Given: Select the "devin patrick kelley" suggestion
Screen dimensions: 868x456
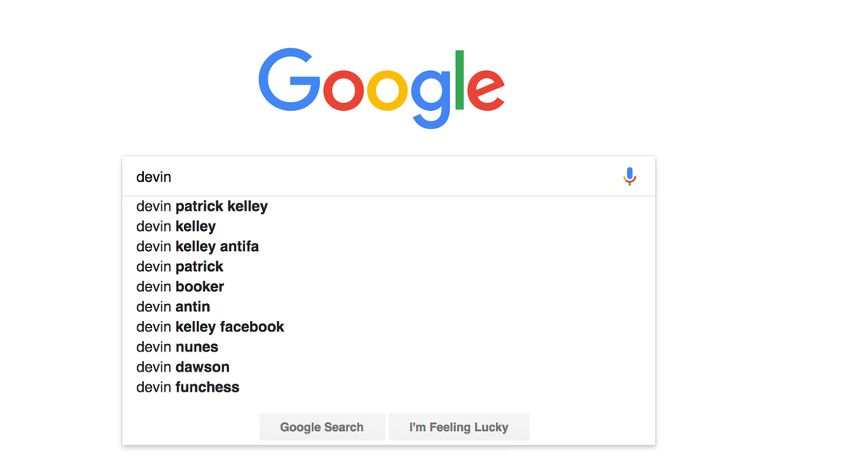Looking at the screenshot, I should tap(202, 207).
